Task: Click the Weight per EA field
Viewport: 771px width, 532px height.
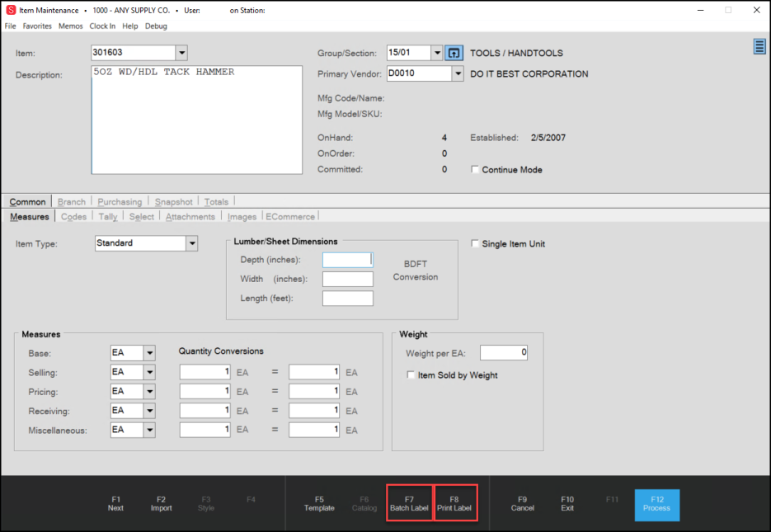Action: coord(503,353)
